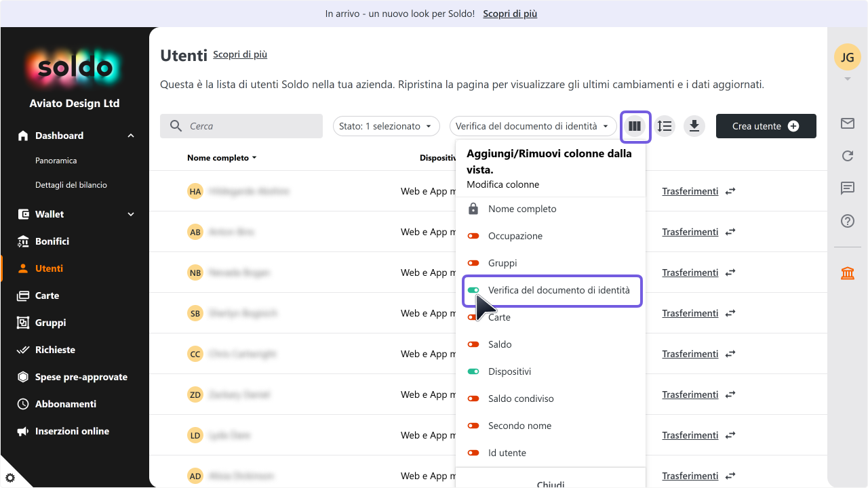This screenshot has width=868, height=488.
Task: Click the LD user avatar
Action: 195,435
